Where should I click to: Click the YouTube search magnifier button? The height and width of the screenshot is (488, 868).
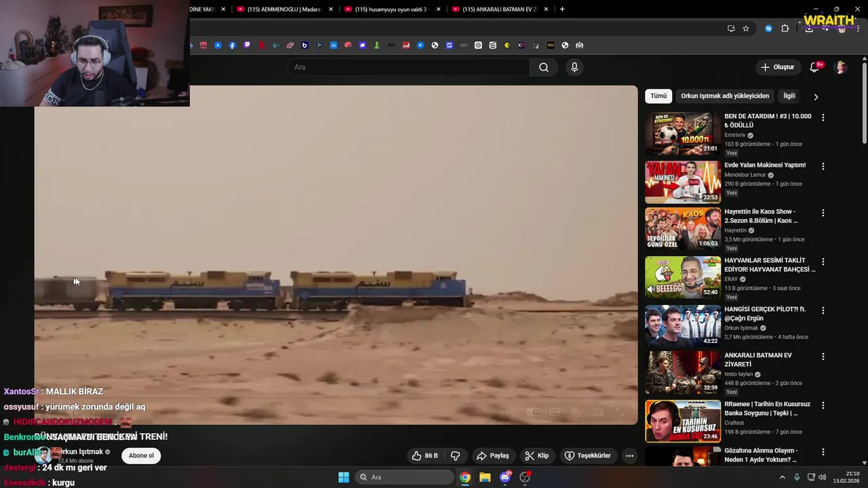pos(543,67)
